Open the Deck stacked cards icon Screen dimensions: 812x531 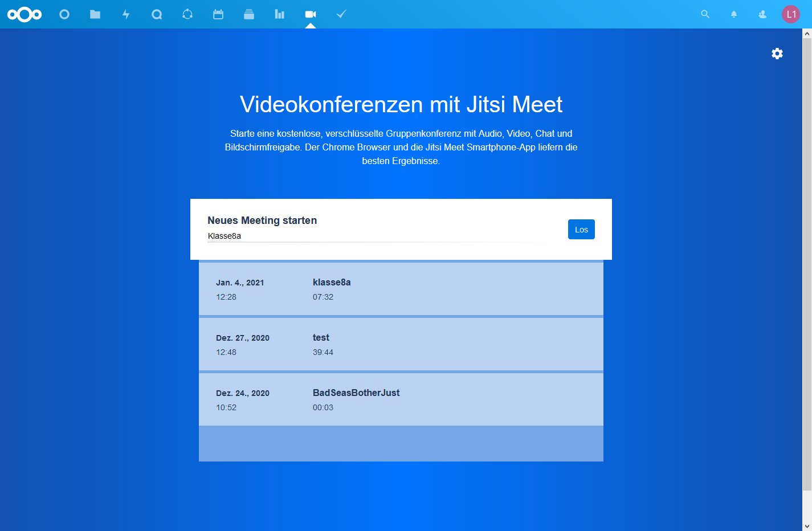click(x=249, y=14)
